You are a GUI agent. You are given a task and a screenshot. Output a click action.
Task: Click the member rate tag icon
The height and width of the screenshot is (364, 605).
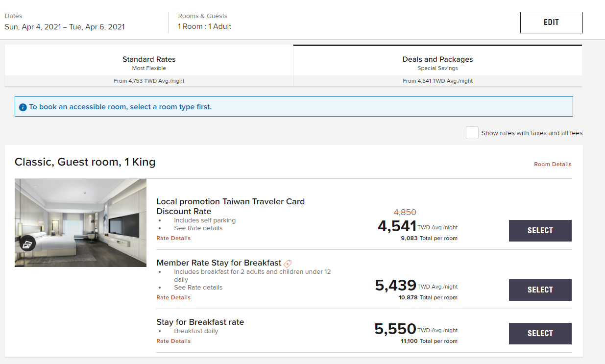(288, 264)
